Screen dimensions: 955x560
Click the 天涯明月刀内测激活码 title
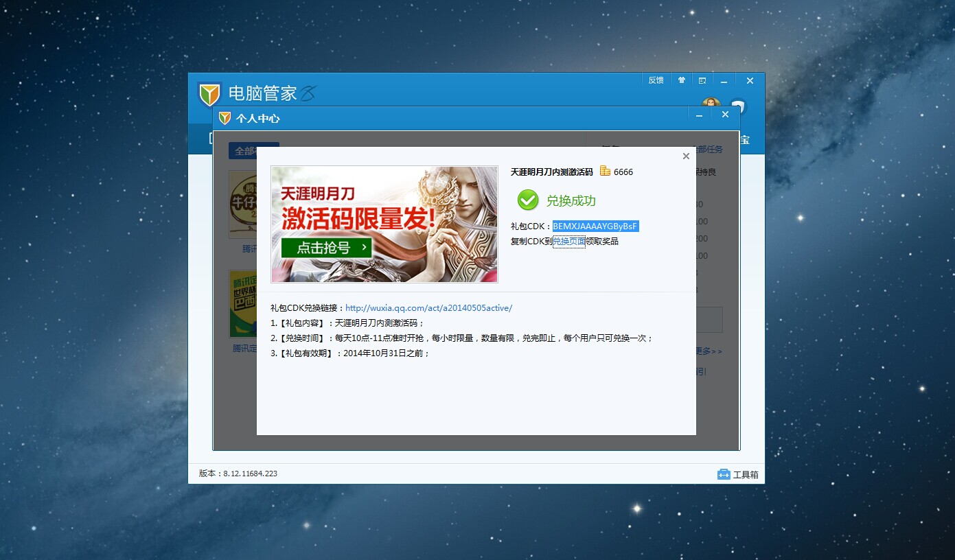pos(552,172)
